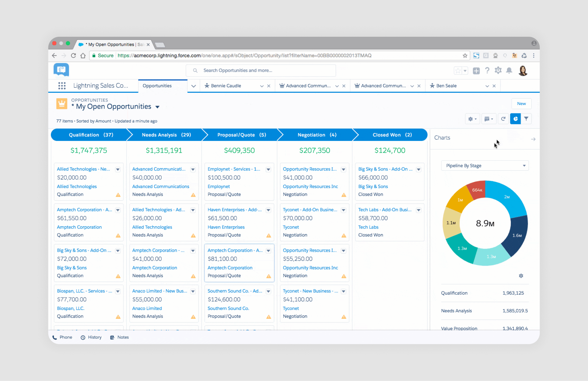This screenshot has width=588, height=381.
Task: Toggle the Charts panel button
Action: 515,119
